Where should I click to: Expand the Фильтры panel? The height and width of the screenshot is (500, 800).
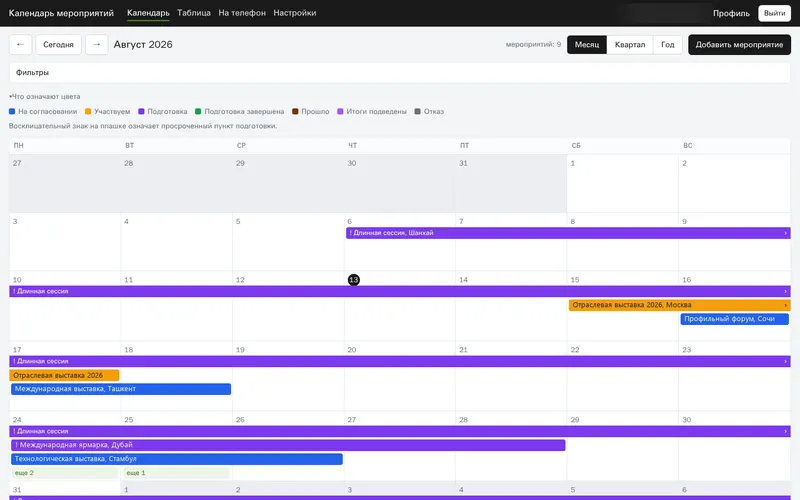click(399, 72)
